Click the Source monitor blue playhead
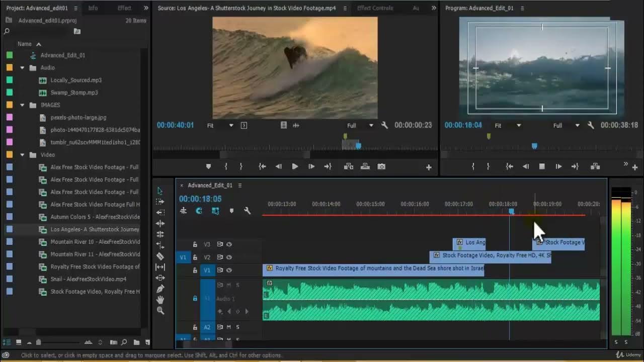The image size is (644, 362). click(358, 146)
